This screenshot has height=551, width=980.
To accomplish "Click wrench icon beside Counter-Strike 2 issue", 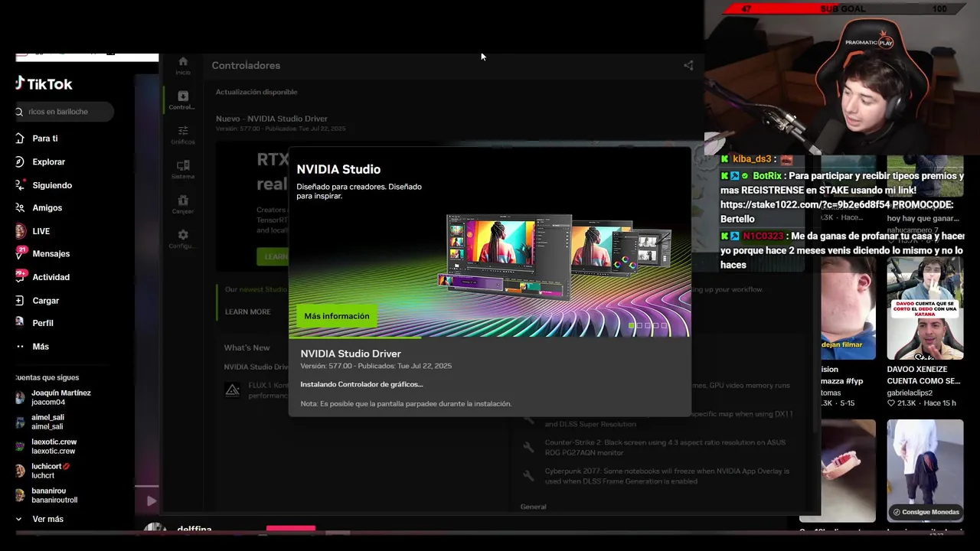I will [x=528, y=447].
